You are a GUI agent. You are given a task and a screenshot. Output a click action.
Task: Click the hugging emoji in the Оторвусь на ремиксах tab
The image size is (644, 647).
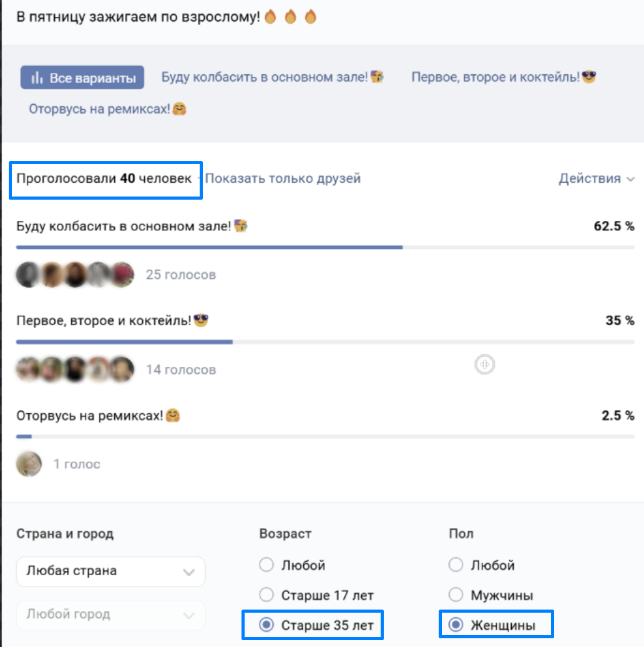(180, 109)
